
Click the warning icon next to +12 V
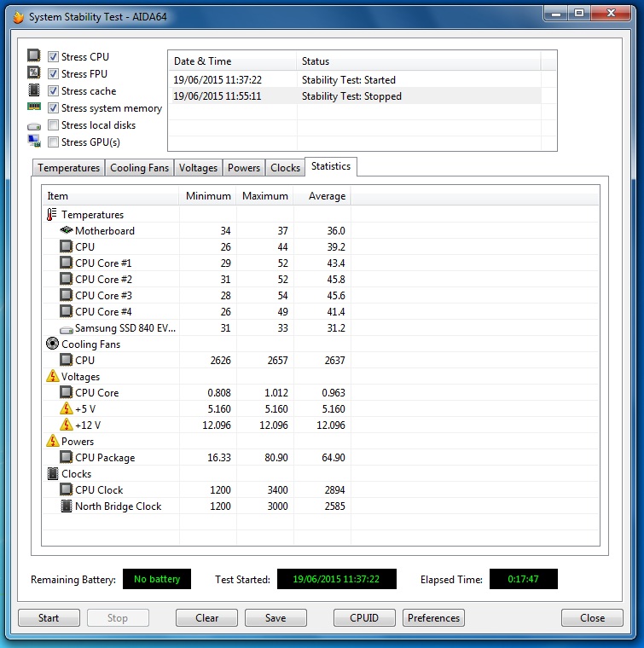[66, 425]
